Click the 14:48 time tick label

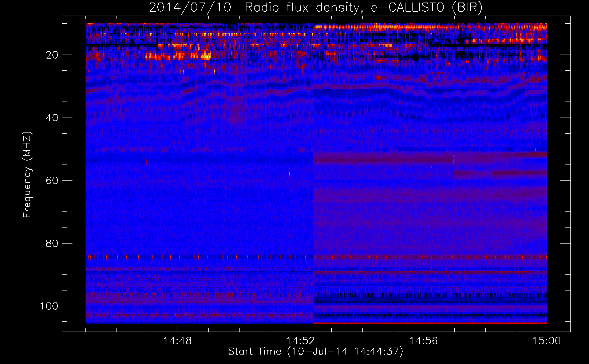tap(177, 341)
